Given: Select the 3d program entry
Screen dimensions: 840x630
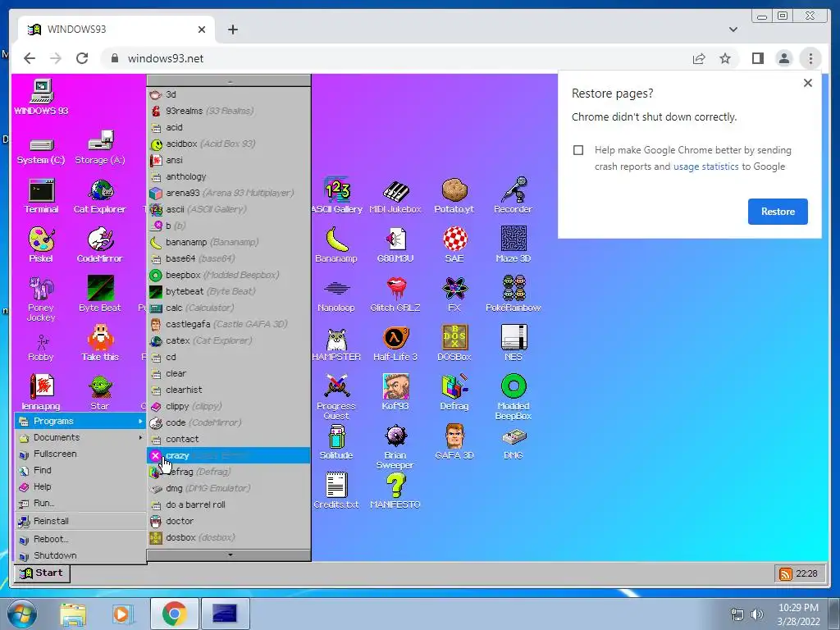Looking at the screenshot, I should coord(229,94).
